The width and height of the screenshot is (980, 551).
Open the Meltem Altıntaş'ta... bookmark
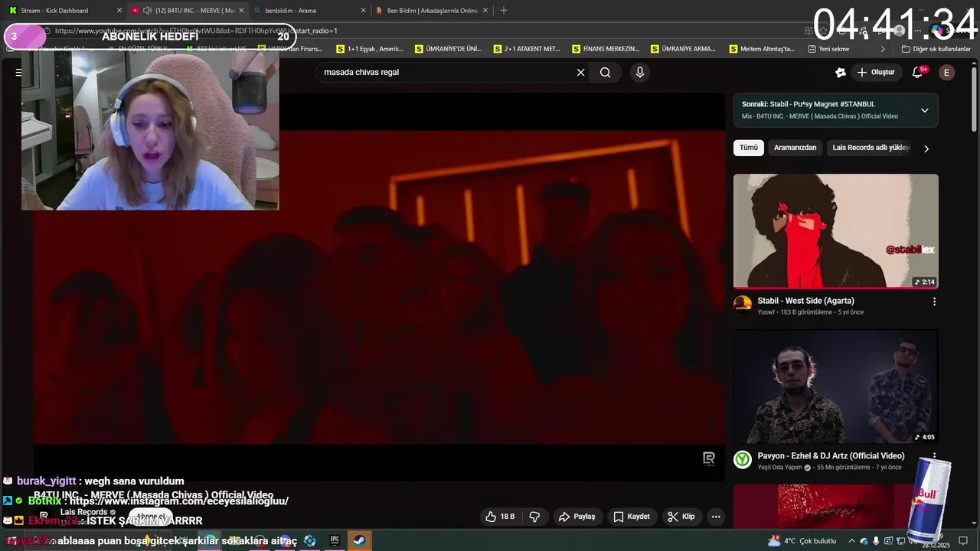tap(763, 49)
